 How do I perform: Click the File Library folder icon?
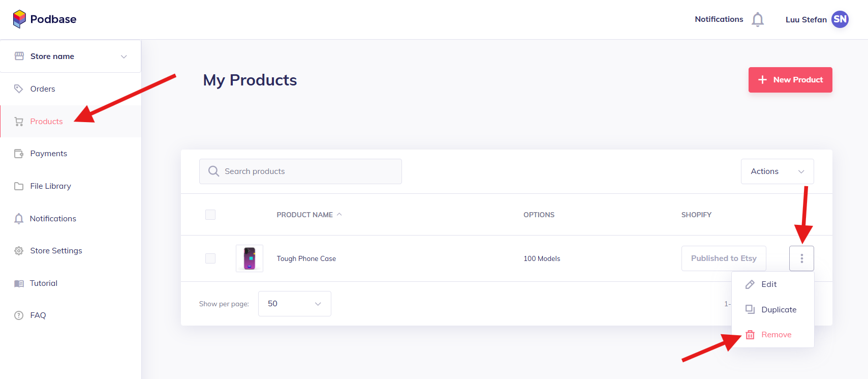pyautogui.click(x=18, y=186)
